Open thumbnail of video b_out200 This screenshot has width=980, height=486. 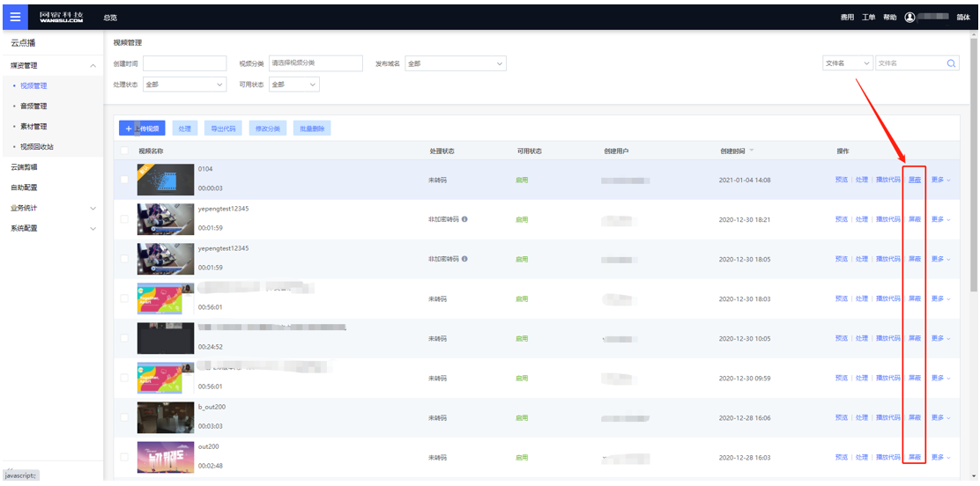tap(166, 417)
